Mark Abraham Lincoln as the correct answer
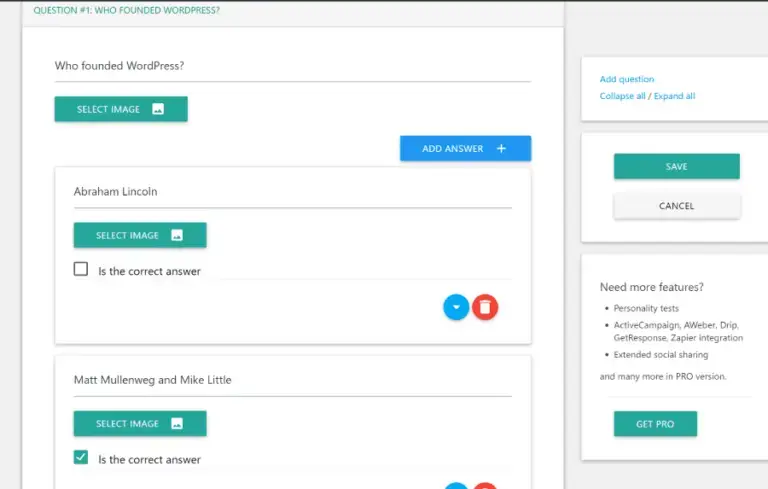This screenshot has height=489, width=768. click(x=81, y=269)
